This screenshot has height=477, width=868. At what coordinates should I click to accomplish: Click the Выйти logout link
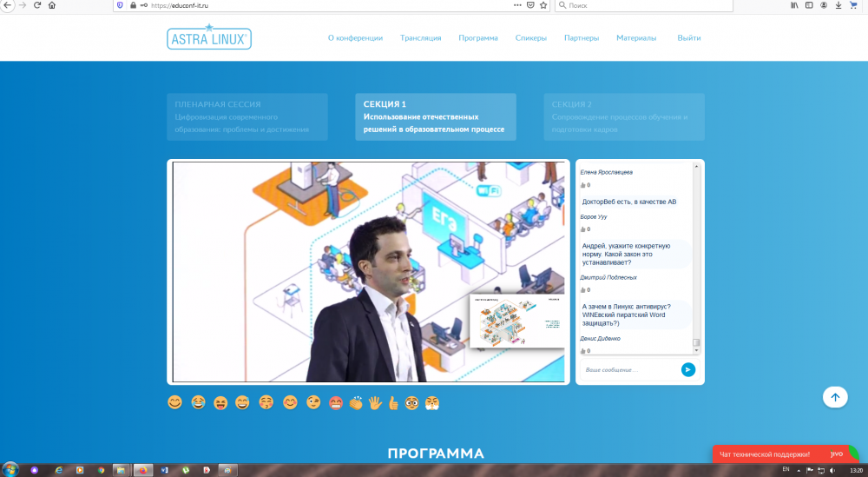pyautogui.click(x=689, y=38)
